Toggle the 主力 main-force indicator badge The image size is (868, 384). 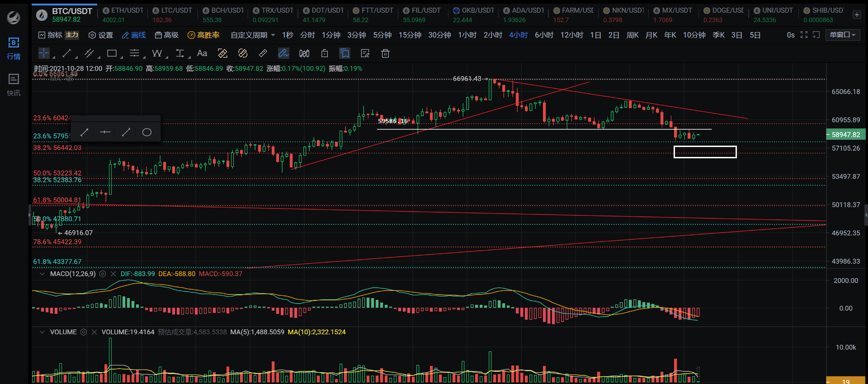coord(72,35)
